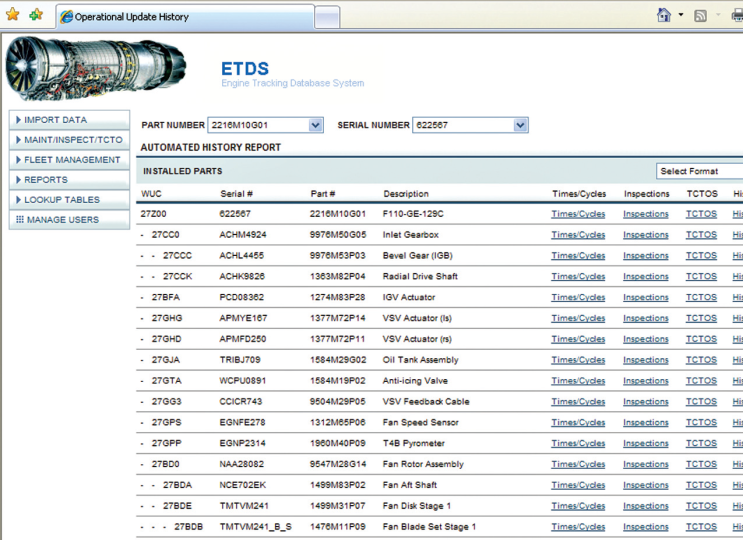Expand the SERIAL NUMBER dropdown arrow
Image resolution: width=743 pixels, height=540 pixels.
[520, 125]
